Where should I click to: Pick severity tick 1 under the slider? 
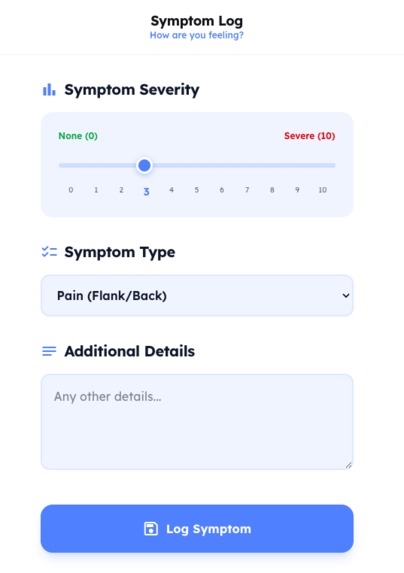tap(96, 190)
